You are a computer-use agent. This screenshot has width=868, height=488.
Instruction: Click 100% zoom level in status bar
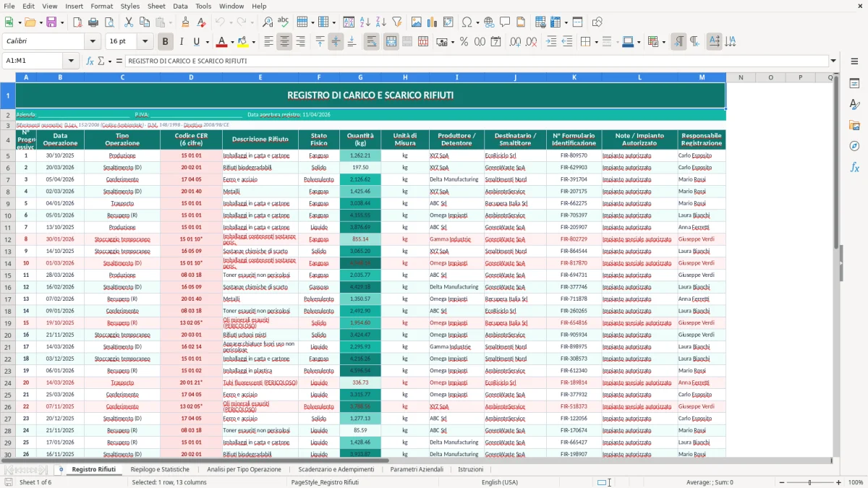pos(856,482)
